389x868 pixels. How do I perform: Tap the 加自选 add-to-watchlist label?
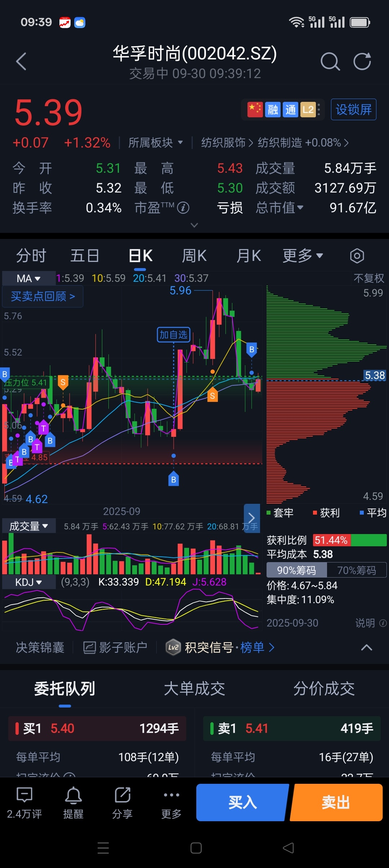click(174, 335)
